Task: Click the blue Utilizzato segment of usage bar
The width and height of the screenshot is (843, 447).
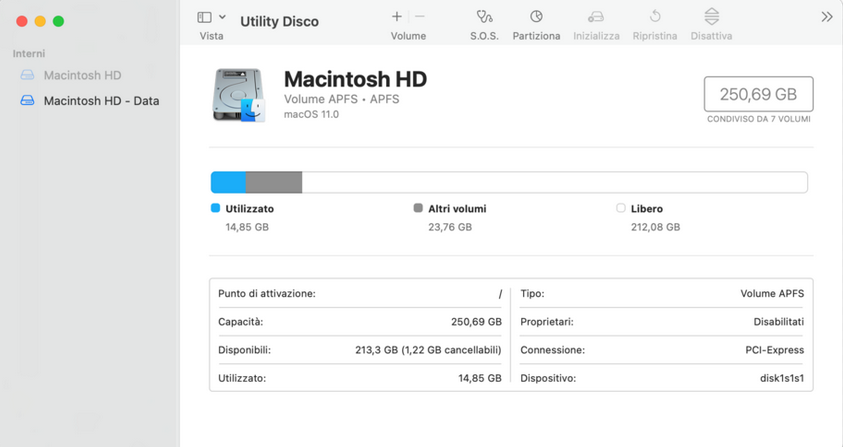Action: pyautogui.click(x=228, y=182)
